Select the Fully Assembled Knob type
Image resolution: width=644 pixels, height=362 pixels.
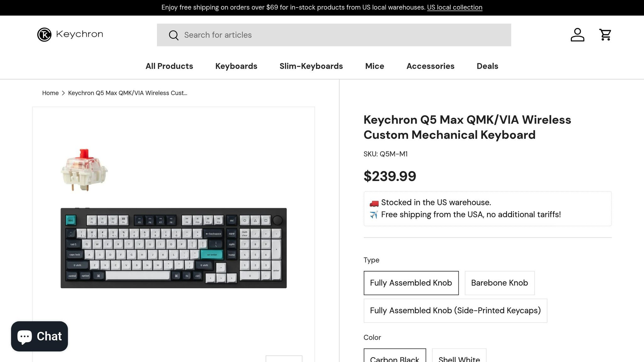coord(411,283)
